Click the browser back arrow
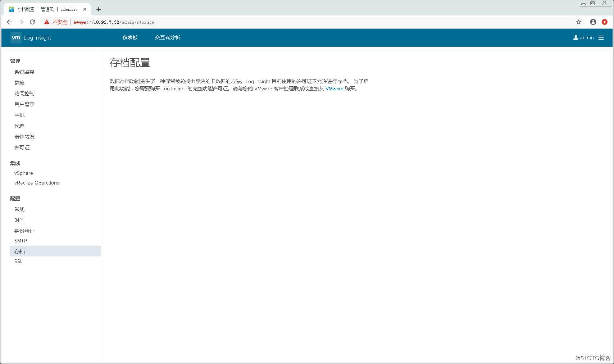 [9, 22]
